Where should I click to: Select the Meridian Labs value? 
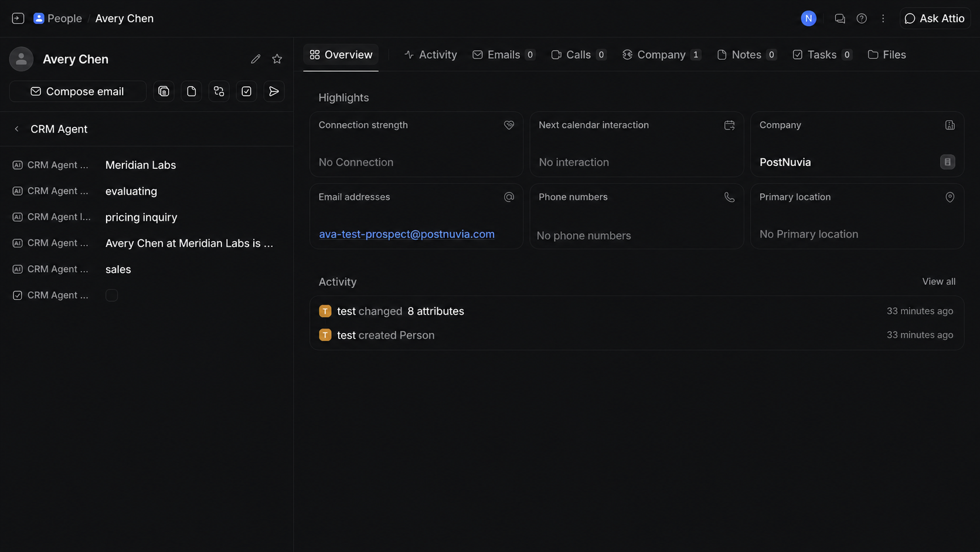pos(141,165)
